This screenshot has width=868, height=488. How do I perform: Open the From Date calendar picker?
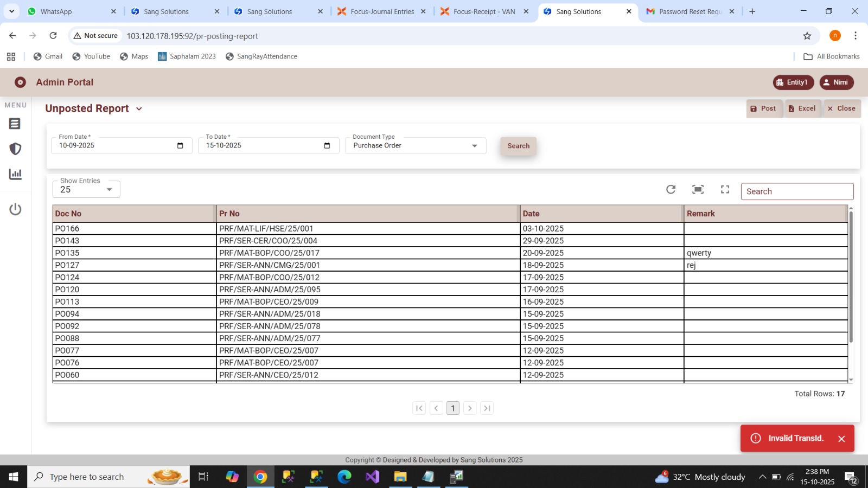pos(180,146)
